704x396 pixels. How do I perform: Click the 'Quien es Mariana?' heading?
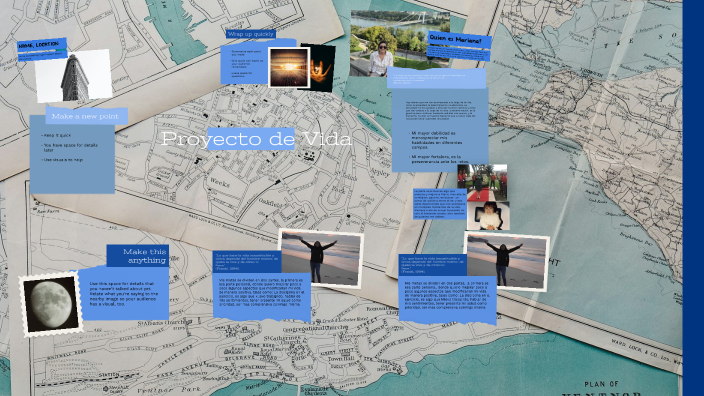click(x=455, y=40)
